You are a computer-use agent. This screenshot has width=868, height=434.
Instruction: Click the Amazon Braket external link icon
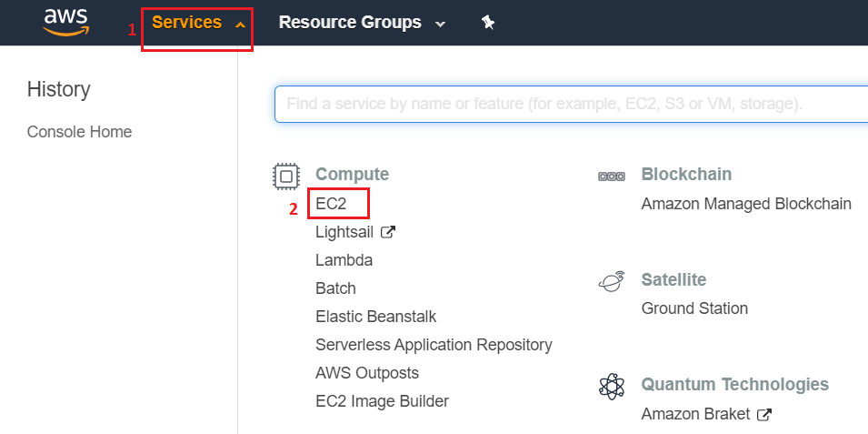[x=764, y=413]
